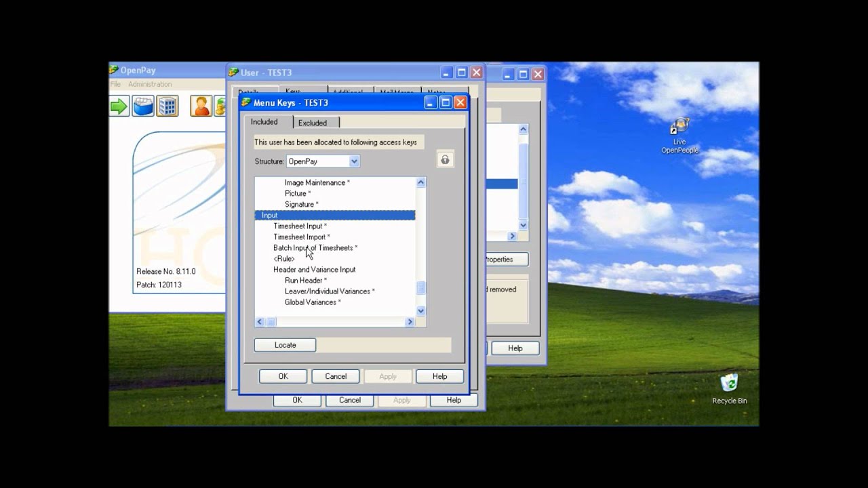Click the access keys list scroll-down arrow
This screenshot has height=488, width=868.
tap(420, 310)
